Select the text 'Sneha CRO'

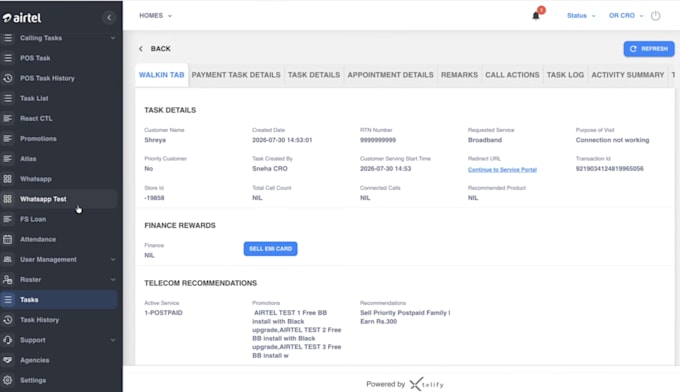(x=270, y=169)
